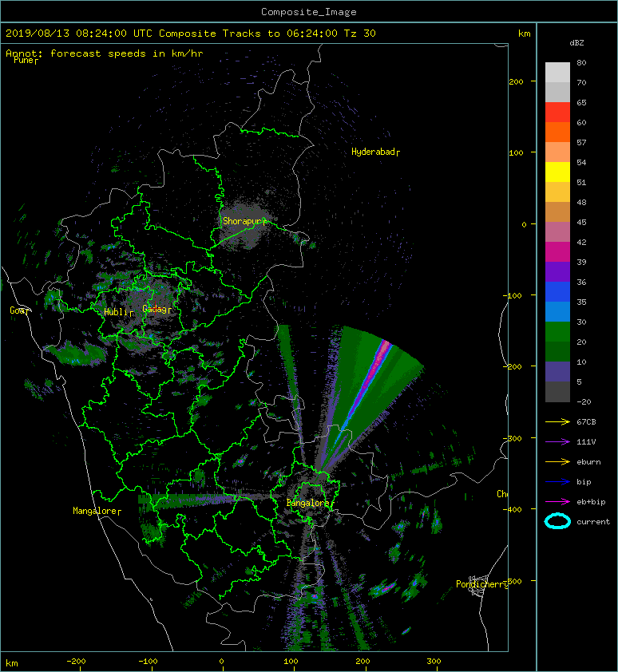Pick the light orange 54-57 dBZ swatch

click(557, 152)
